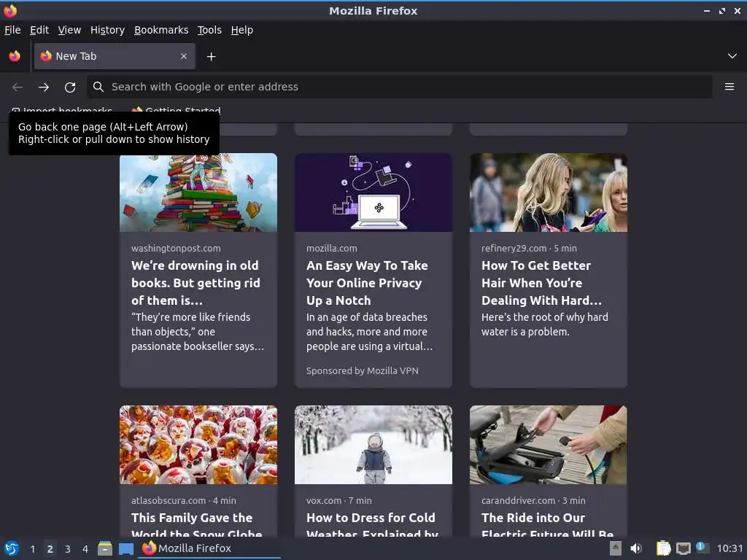Click the network monitor tray icon
This screenshot has height=560, width=747.
click(683, 548)
